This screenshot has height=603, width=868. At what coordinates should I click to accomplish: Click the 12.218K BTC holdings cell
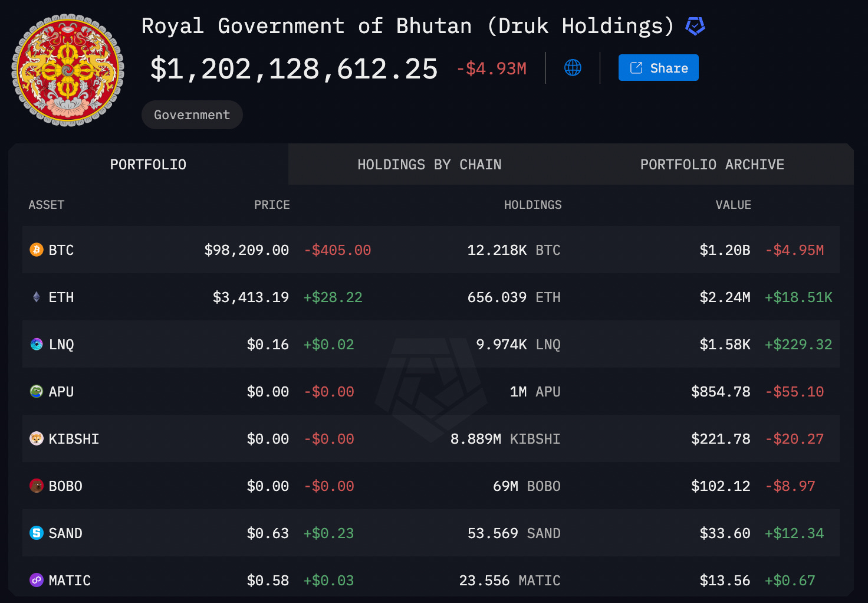pyautogui.click(x=514, y=250)
